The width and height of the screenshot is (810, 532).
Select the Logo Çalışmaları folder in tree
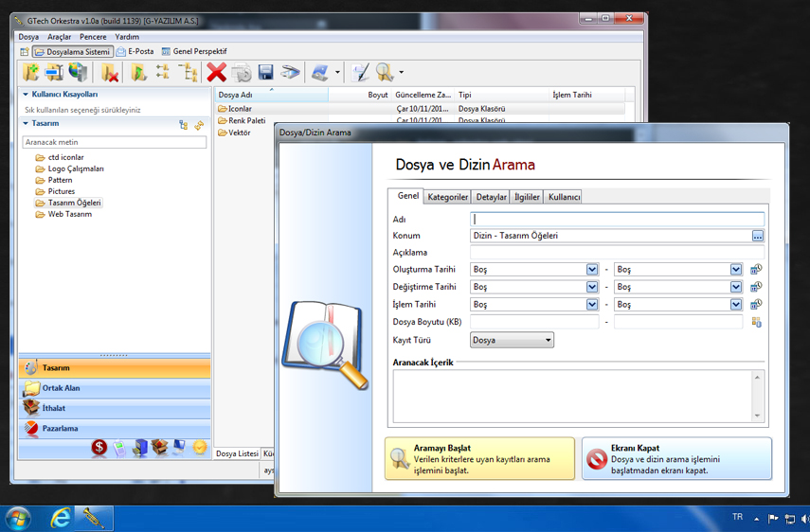tap(76, 168)
